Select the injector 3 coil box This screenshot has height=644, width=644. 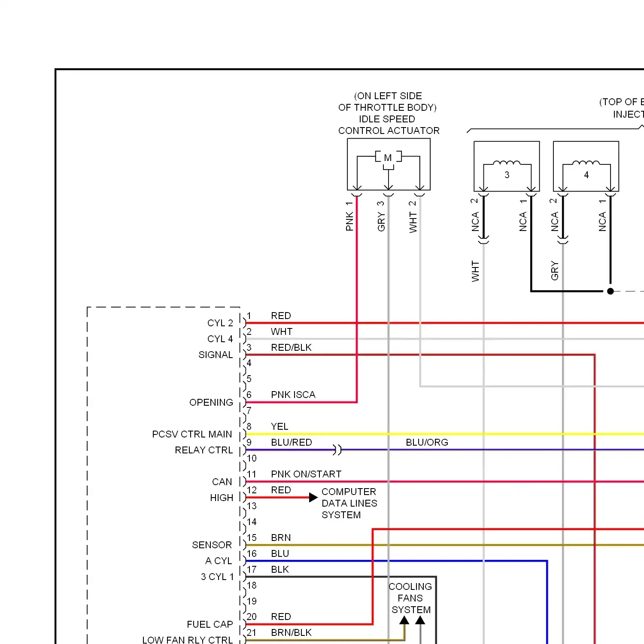[x=507, y=166]
